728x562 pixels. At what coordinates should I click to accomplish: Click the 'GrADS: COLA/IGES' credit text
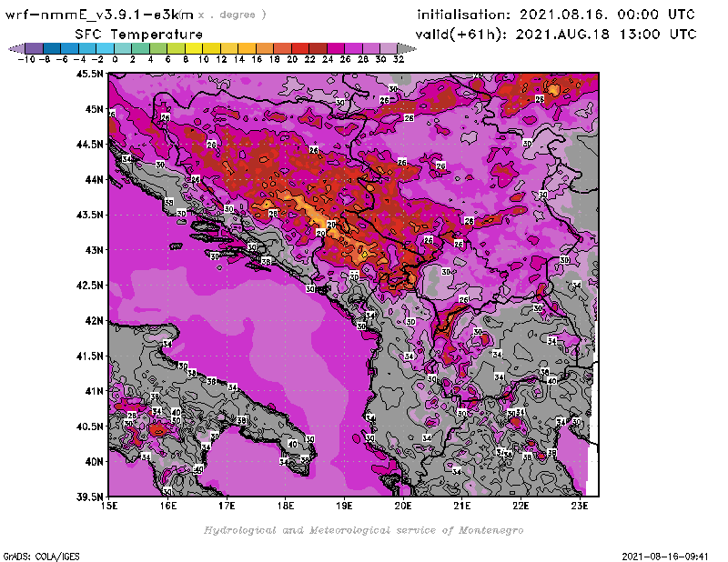click(42, 557)
